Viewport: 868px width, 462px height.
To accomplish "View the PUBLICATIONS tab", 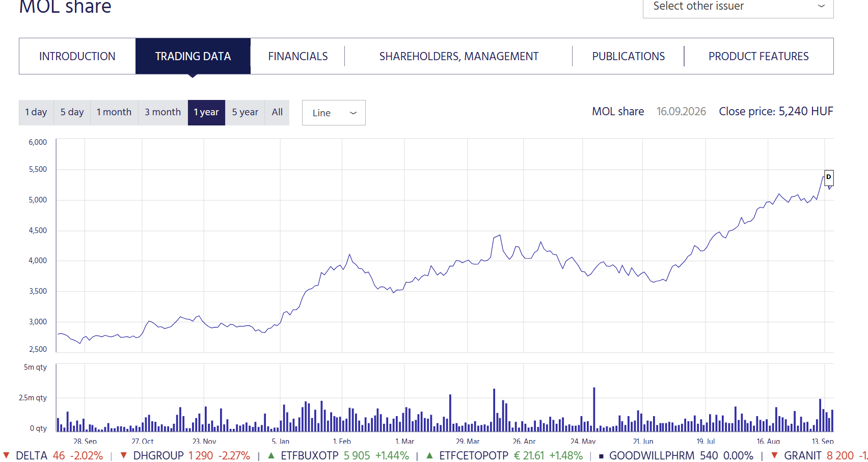I will tap(629, 56).
